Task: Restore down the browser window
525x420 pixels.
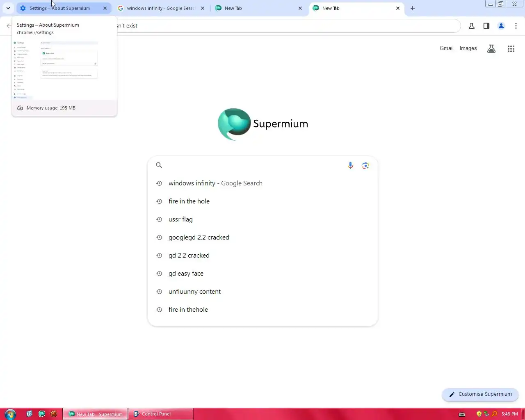Action: pyautogui.click(x=501, y=4)
